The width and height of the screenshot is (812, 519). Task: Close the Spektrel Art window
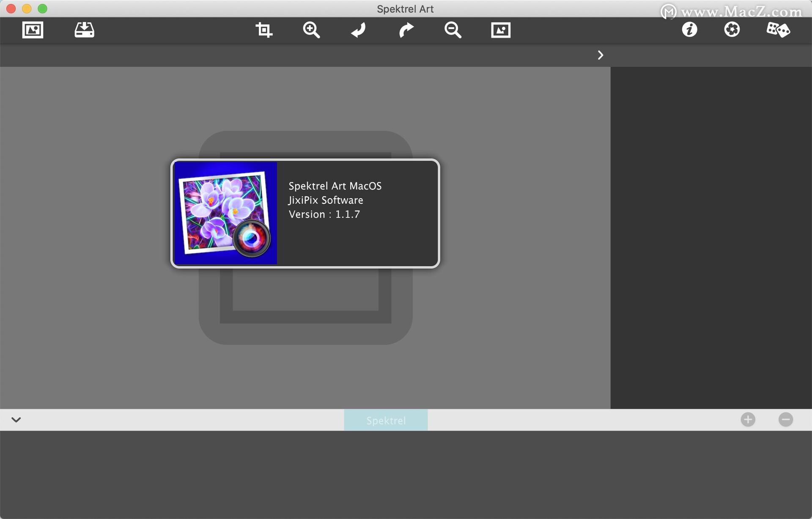pyautogui.click(x=11, y=8)
